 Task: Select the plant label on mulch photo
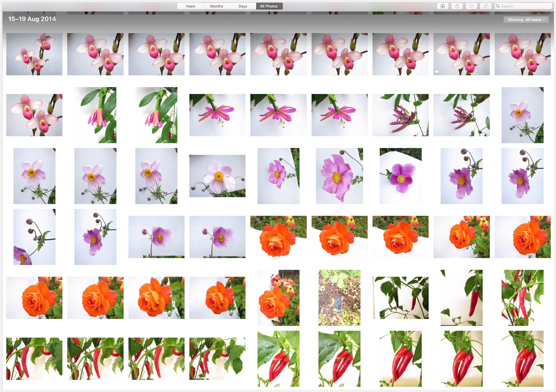[339, 298]
